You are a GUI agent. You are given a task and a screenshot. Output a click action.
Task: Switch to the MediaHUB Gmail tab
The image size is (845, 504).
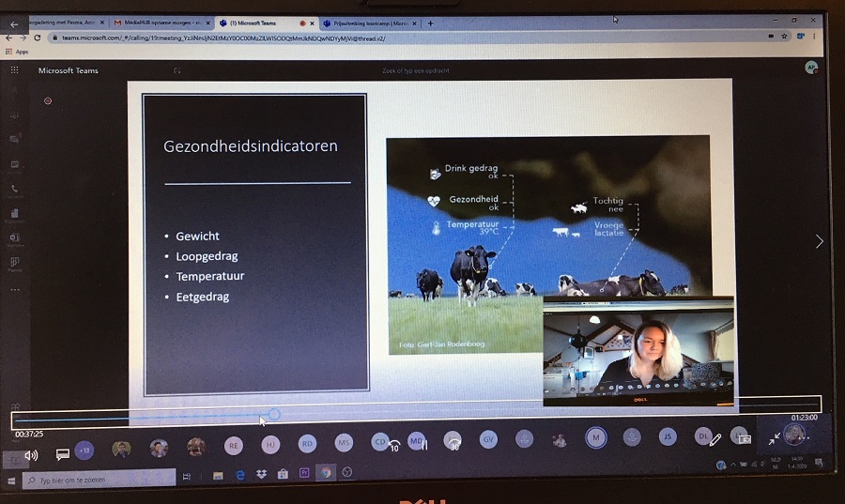pos(160,23)
